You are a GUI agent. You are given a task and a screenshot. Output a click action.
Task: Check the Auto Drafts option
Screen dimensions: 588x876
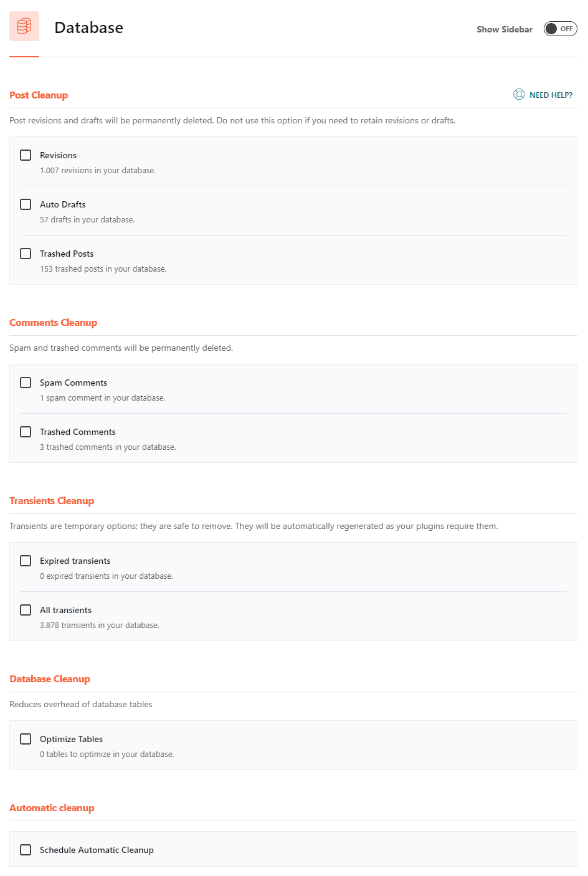(x=26, y=204)
